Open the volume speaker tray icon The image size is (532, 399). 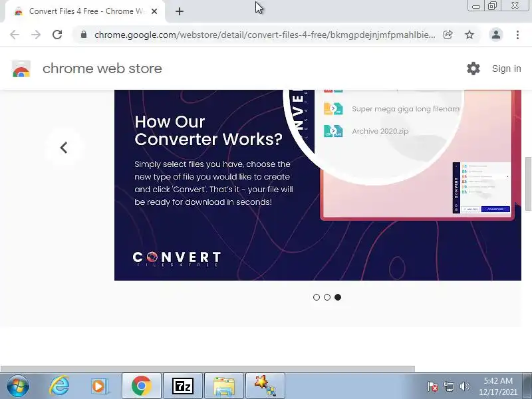coord(464,386)
